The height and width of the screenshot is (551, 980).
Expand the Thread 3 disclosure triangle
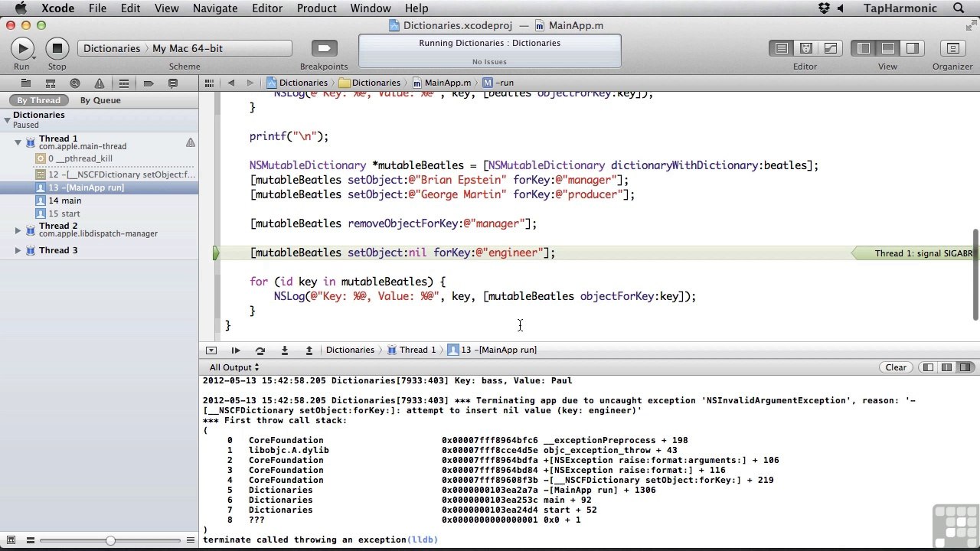click(18, 250)
